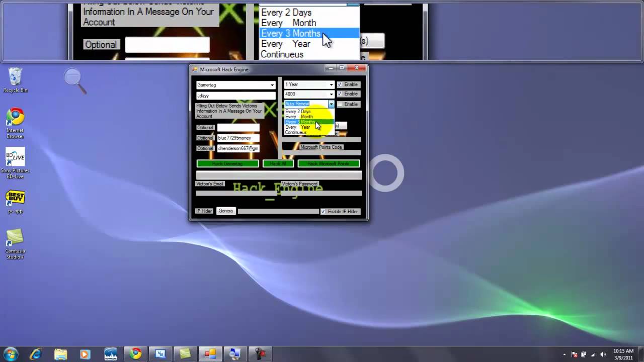Screen dimensions: 644x362
Task: Click the Show desktop strip beside the clock
Action: (x=640, y=354)
